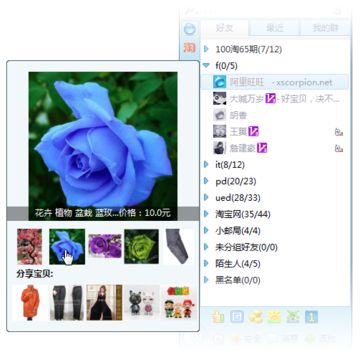Open the palm tree island icon
This screenshot has width=360, height=360.
click(x=293, y=317)
